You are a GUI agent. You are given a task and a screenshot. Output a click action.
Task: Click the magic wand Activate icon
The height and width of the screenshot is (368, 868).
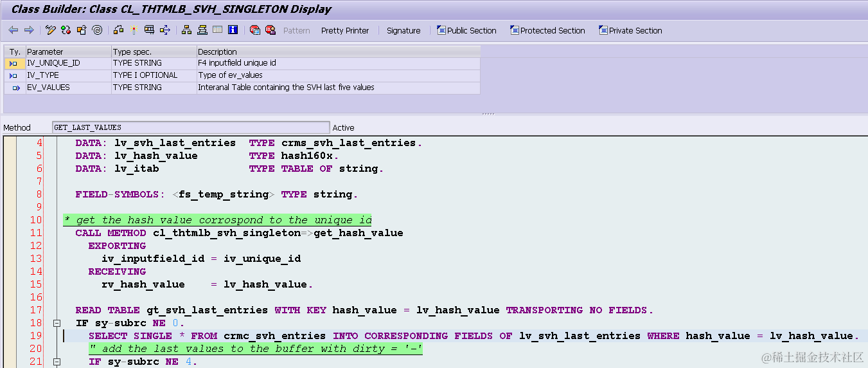pyautogui.click(x=134, y=30)
